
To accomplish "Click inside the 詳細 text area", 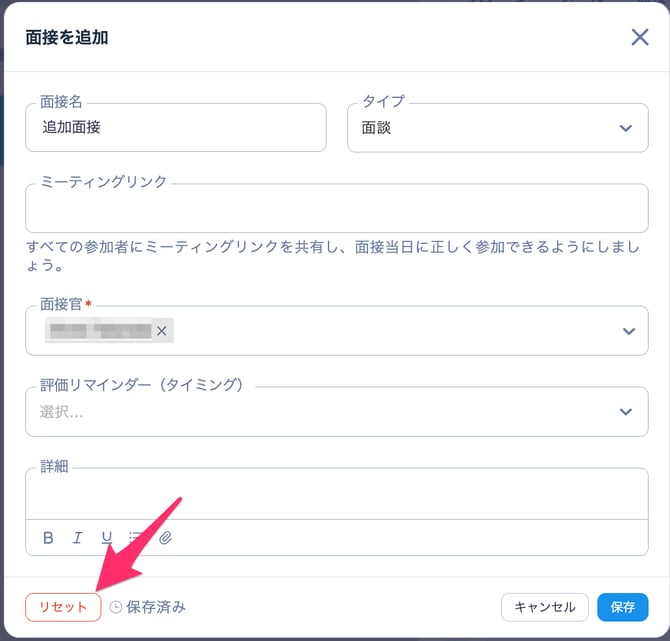I will tap(336, 495).
